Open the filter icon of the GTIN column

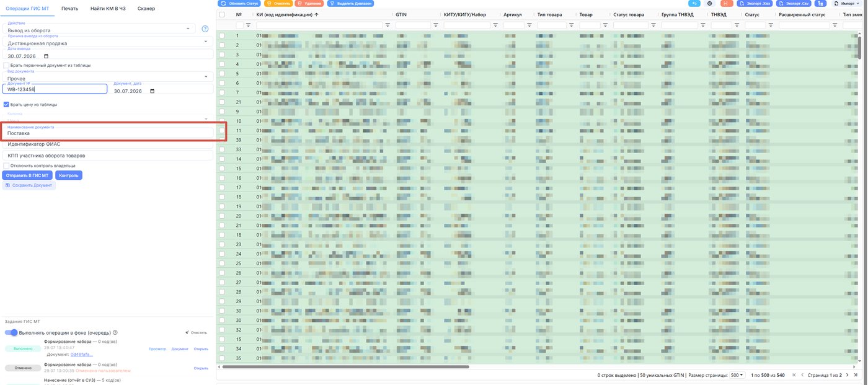coord(436,25)
